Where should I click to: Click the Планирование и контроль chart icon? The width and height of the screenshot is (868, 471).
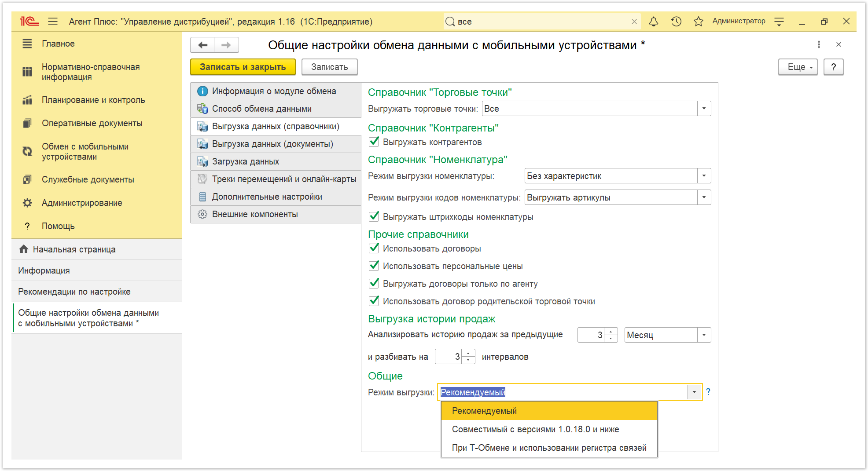(27, 100)
